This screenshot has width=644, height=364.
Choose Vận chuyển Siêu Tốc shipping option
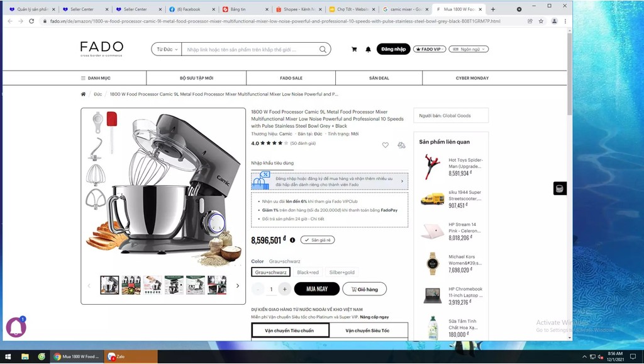[x=368, y=330]
